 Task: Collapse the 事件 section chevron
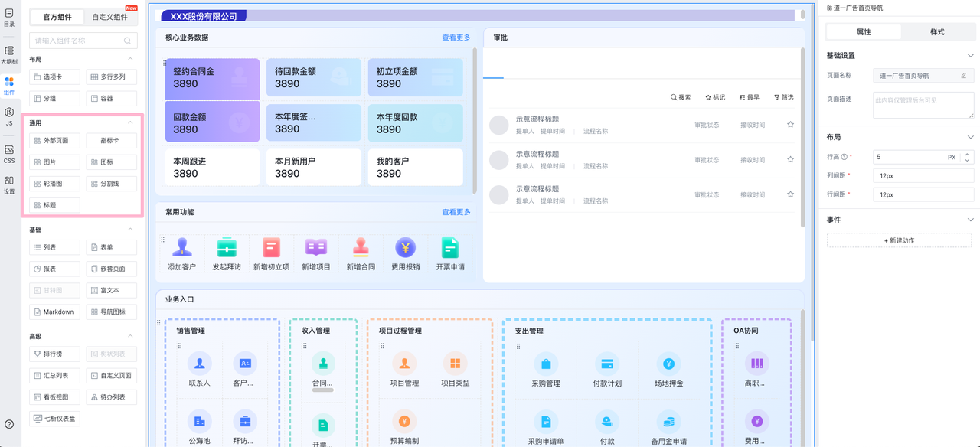coord(970,220)
